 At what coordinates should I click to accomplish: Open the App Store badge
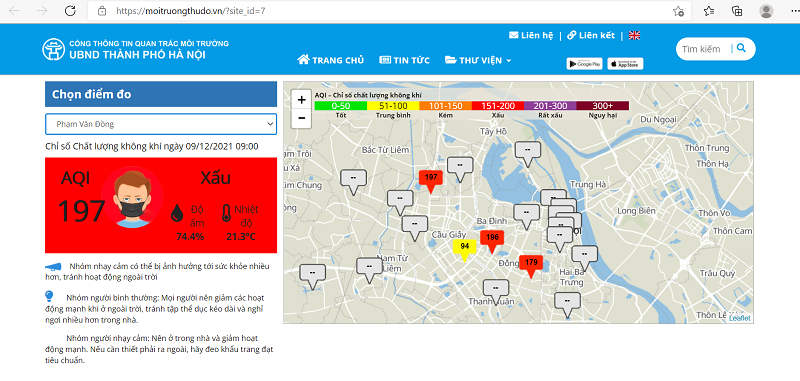(625, 64)
